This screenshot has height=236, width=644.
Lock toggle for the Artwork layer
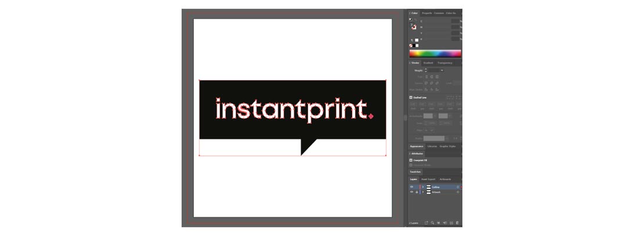[x=417, y=192]
